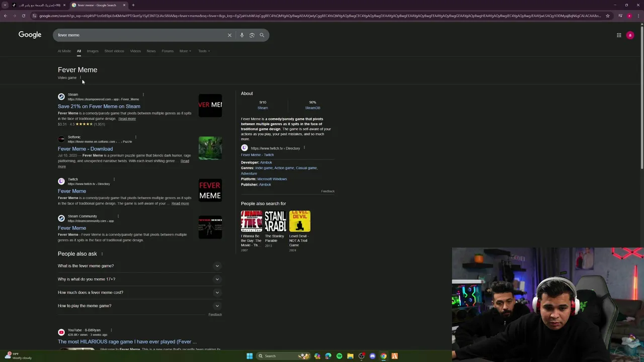The height and width of the screenshot is (362, 644).
Task: Clear the search box with the X icon
Action: point(229,35)
